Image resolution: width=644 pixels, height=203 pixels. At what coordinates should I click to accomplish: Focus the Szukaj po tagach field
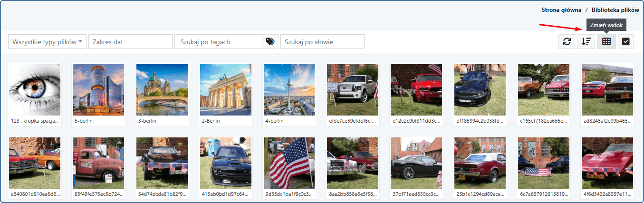(x=218, y=42)
